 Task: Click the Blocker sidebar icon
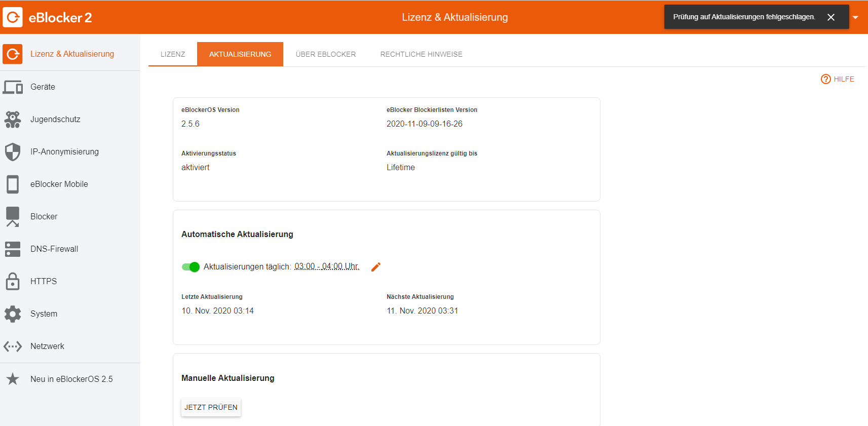click(x=13, y=217)
